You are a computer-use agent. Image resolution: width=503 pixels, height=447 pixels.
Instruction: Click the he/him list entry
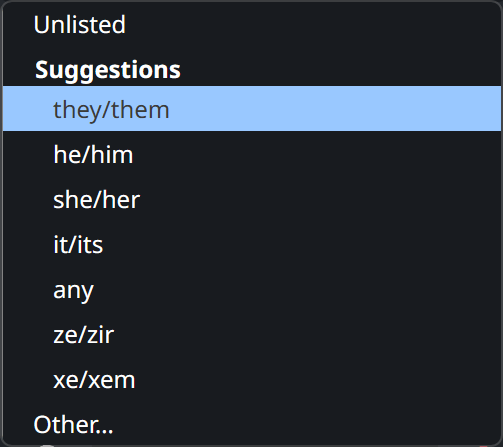tap(252, 154)
